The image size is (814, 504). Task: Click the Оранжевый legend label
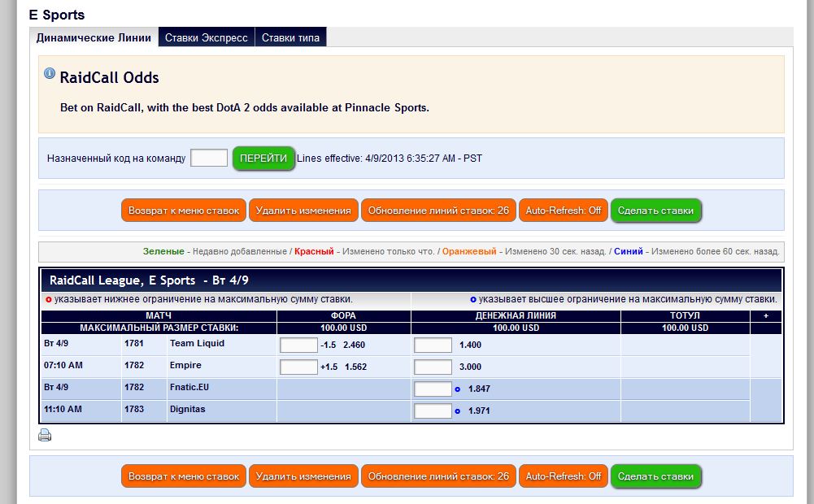[x=469, y=251]
